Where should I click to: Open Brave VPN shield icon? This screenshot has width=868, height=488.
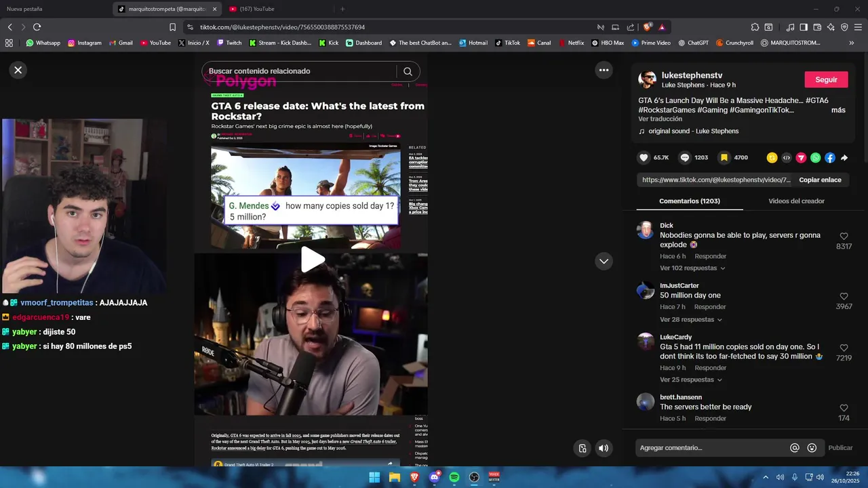pos(844,27)
